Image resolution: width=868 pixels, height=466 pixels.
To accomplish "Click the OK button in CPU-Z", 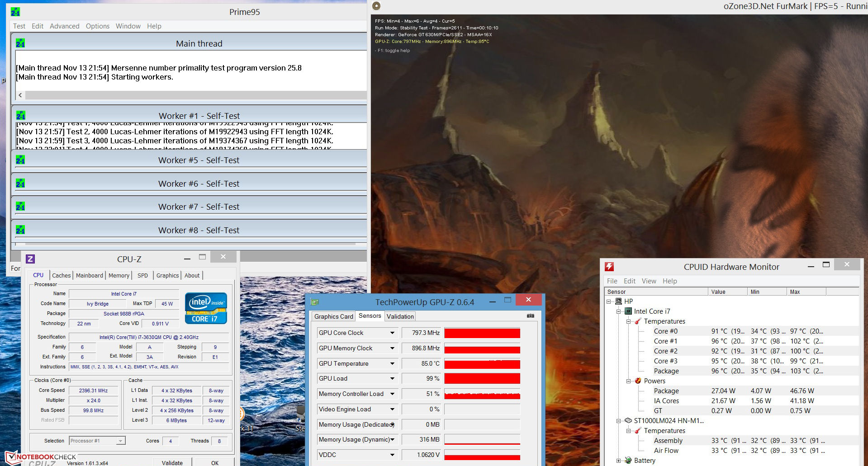I will point(215,462).
